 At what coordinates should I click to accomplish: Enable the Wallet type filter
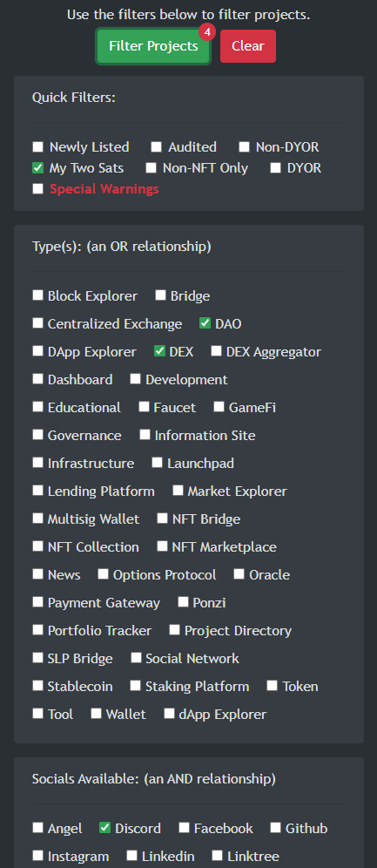[96, 714]
